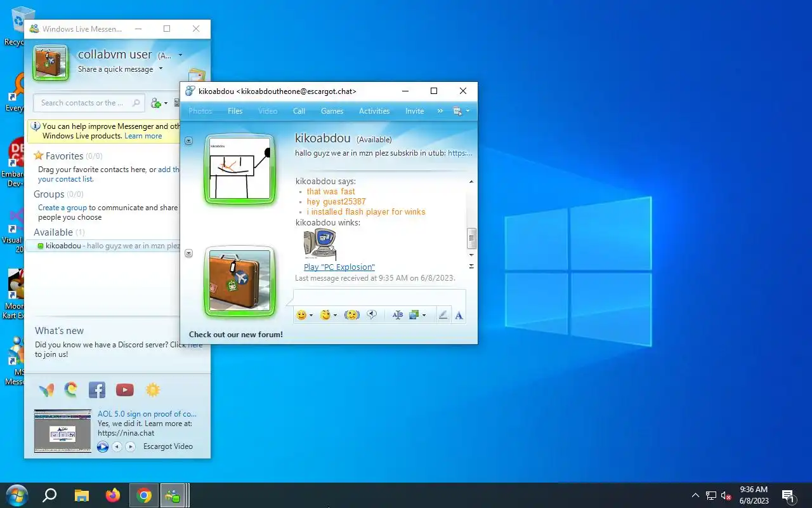Viewport: 812px width, 508px height.
Task: Open the YouTube icon in Messenger footer
Action: point(125,390)
